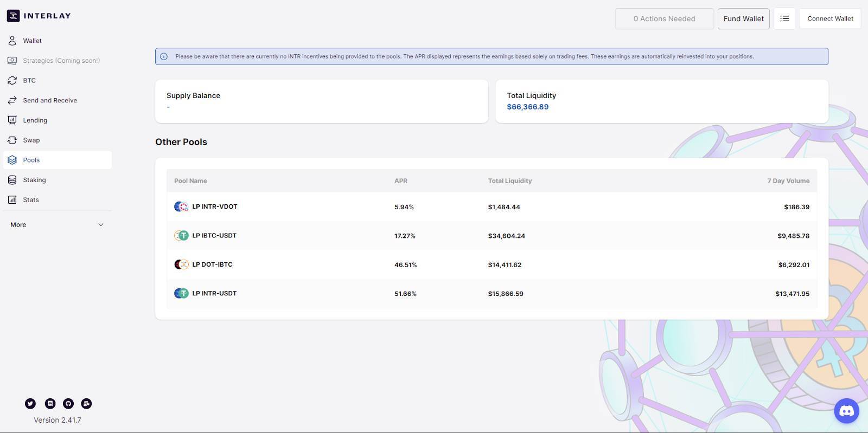The width and height of the screenshot is (868, 433).
Task: Click the $186.39 volume value
Action: [796, 207]
